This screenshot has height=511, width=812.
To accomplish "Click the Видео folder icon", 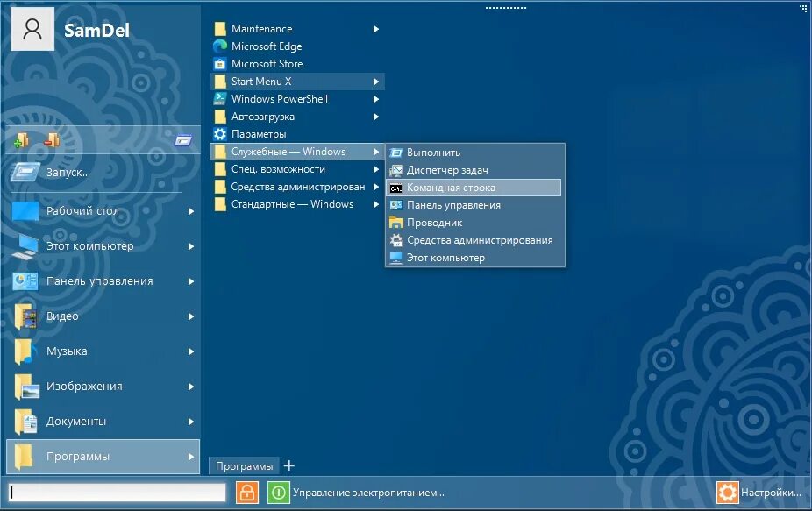I will point(25,316).
